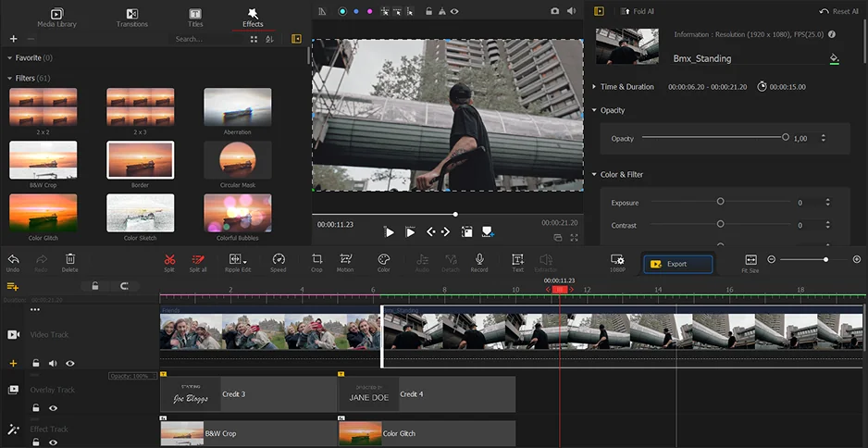Enter fullscreen preview mode
This screenshot has height=448, width=868.
tap(574, 238)
